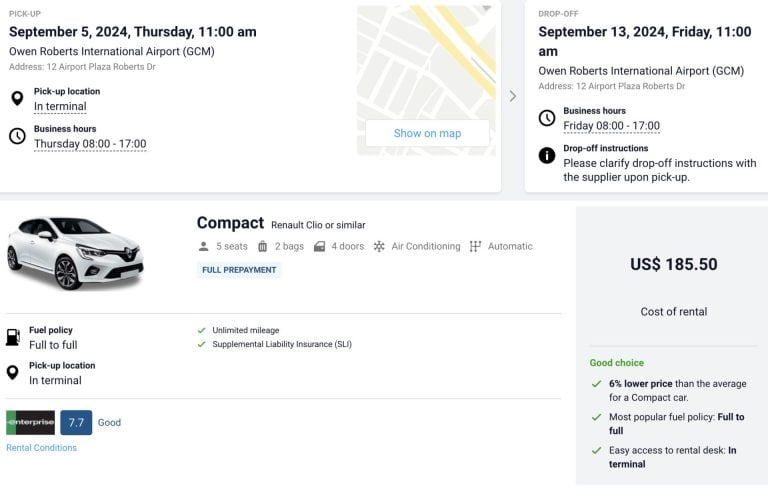
Task: Click the drop-off instructions info icon
Action: (x=547, y=155)
